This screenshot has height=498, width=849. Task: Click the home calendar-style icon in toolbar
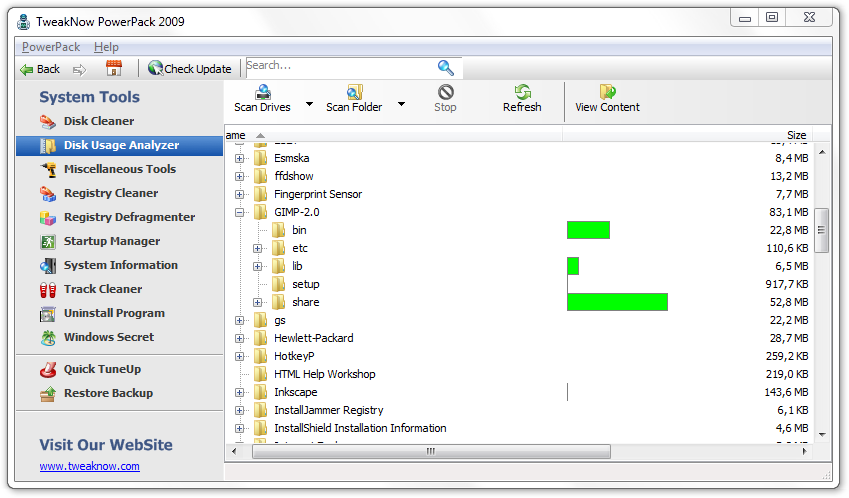coord(114,69)
